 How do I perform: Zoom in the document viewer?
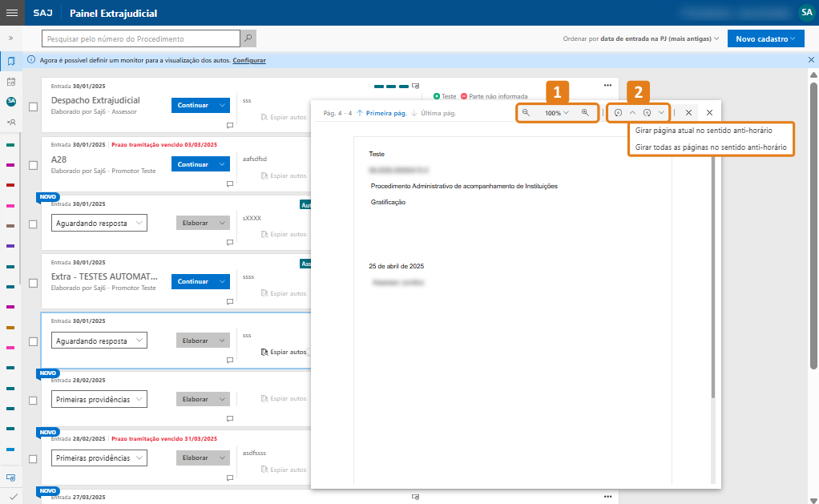(x=586, y=113)
